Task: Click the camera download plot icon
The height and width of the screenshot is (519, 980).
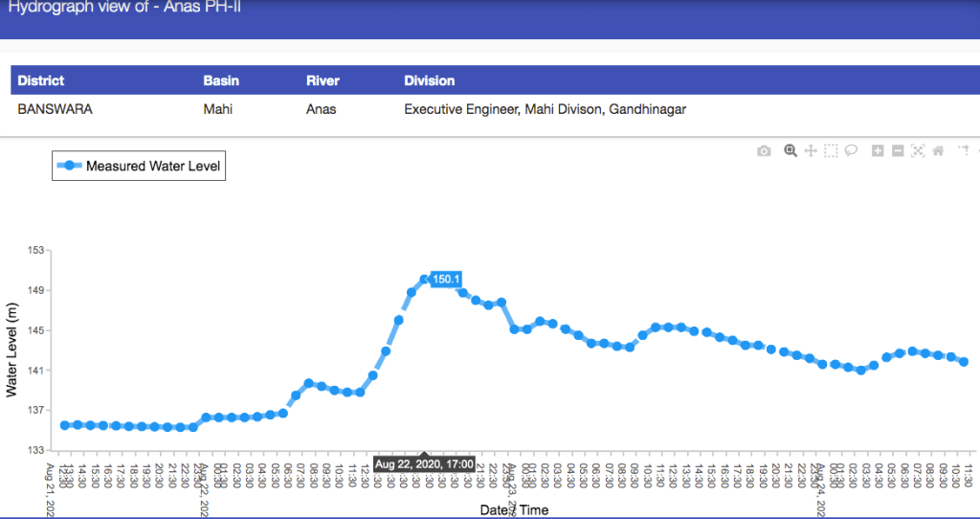Action: point(764,151)
